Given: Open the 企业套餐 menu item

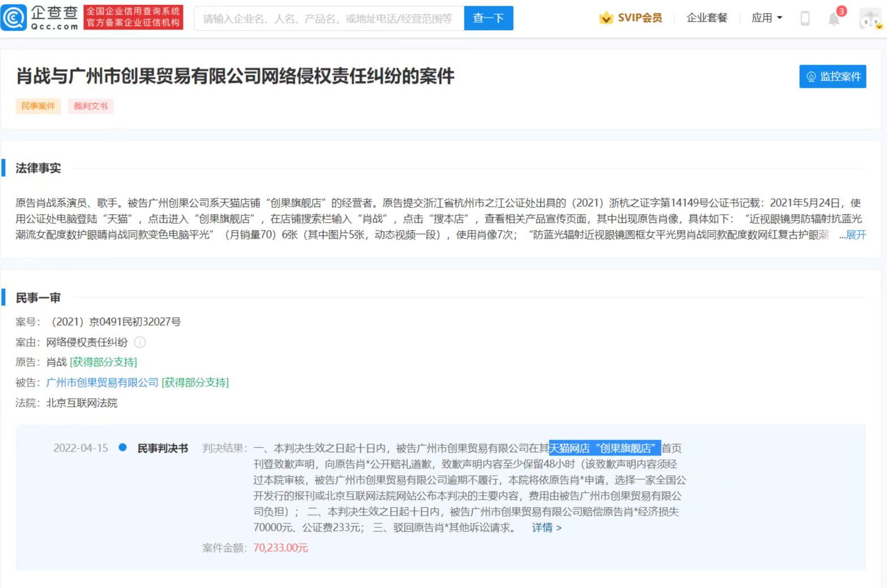Looking at the screenshot, I should [706, 18].
